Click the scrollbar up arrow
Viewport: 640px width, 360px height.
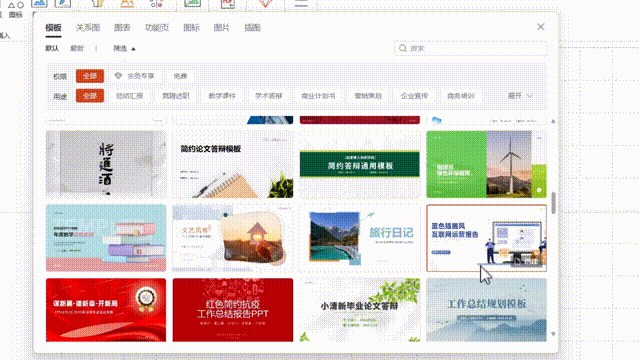coord(553,121)
